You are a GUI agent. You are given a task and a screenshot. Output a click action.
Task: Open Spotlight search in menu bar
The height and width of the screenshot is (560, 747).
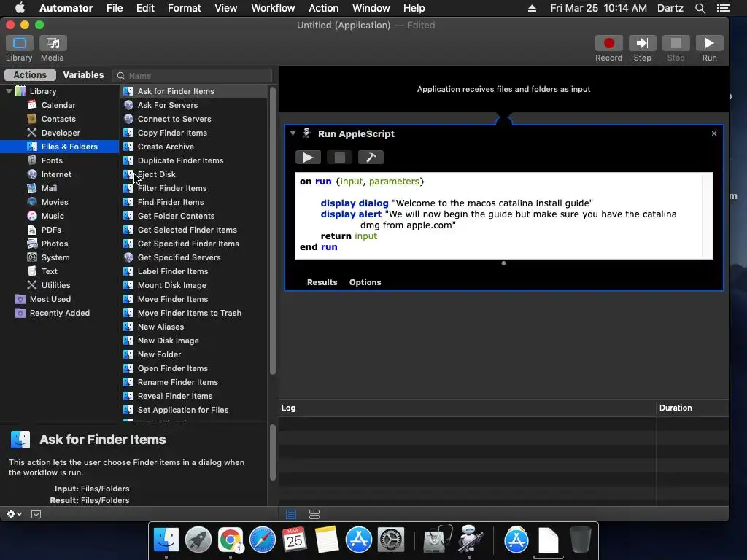700,8
